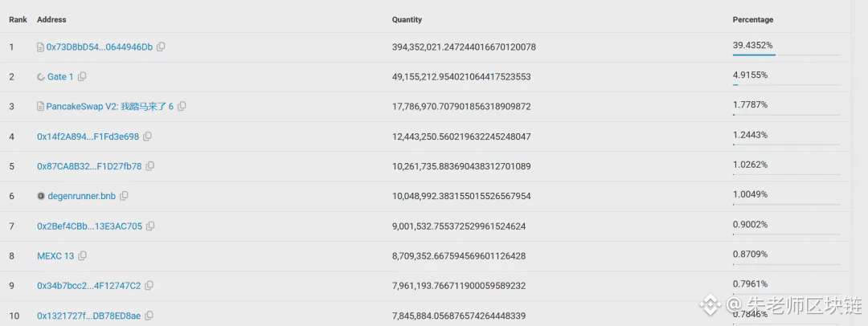868x326 pixels.
Task: Open the 0x2Bef4CBb...13E3AC705 address link
Action: click(89, 226)
